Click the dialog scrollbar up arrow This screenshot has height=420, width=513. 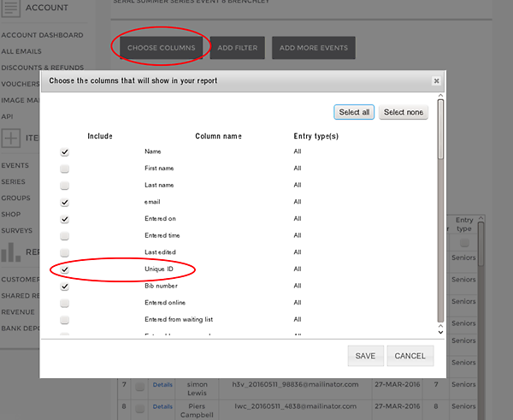coord(440,96)
